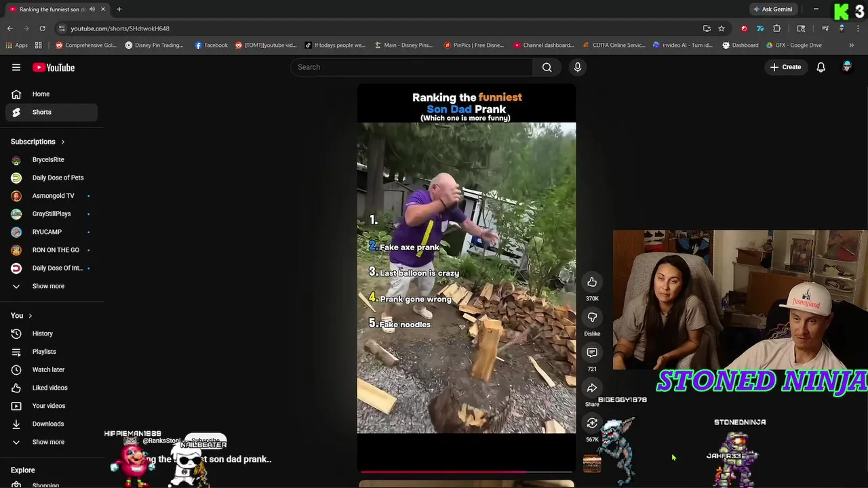Click the browser back arrow

10,28
